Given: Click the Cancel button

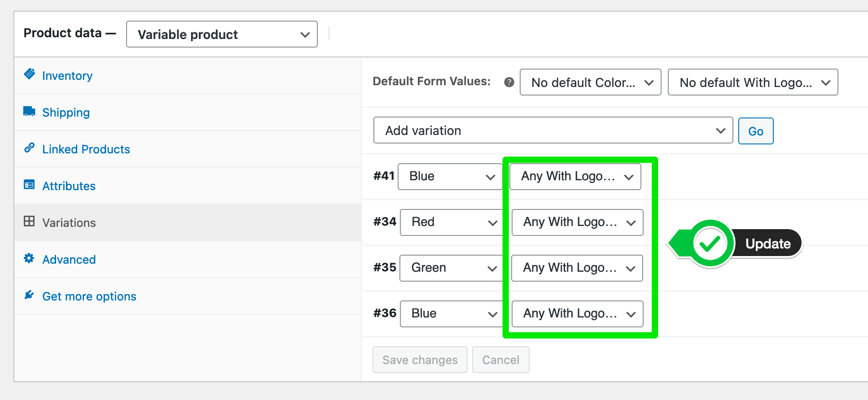Looking at the screenshot, I should [x=500, y=359].
